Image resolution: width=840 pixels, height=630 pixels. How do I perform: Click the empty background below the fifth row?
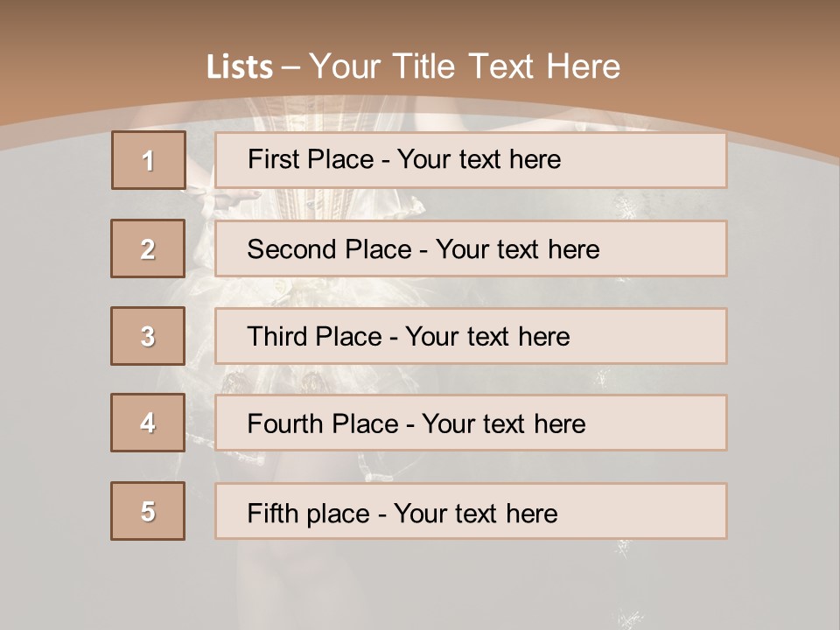pos(420,586)
